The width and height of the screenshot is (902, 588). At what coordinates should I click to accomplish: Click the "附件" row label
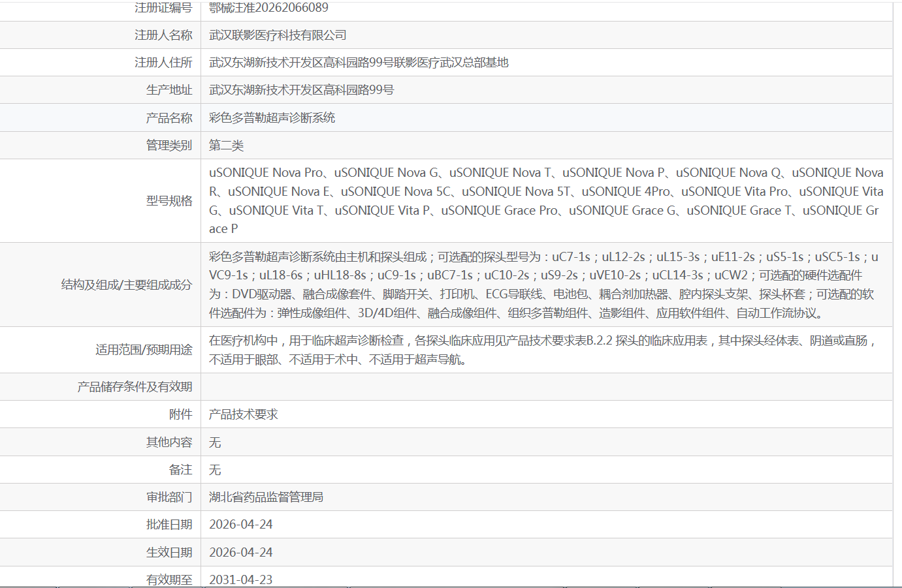coord(180,414)
